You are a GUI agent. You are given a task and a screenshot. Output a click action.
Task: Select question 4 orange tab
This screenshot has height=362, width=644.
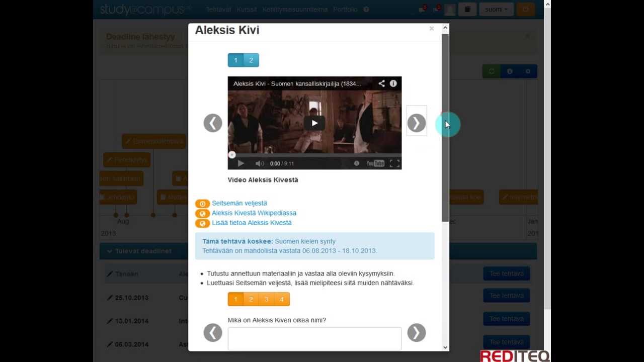[x=282, y=299]
